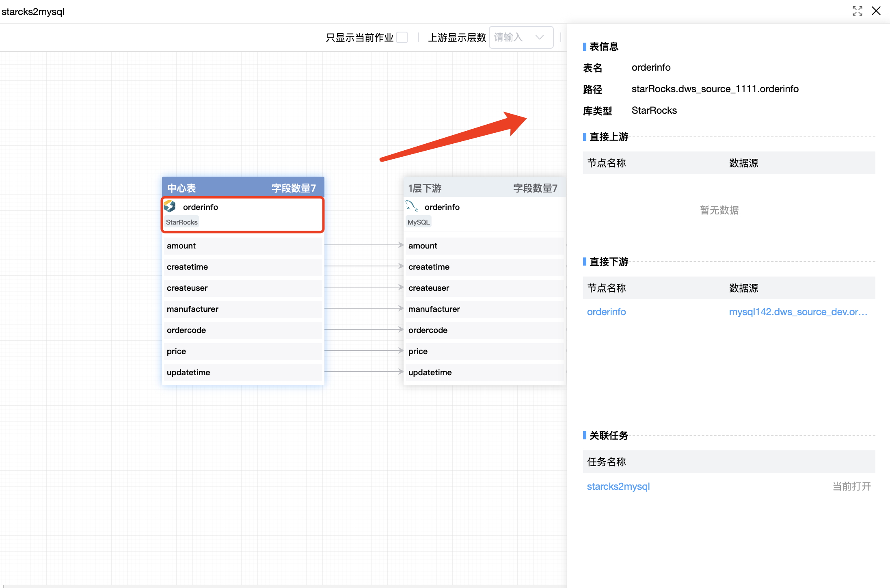Click the dropdown chevron arrow in 请输入 box
This screenshot has height=588, width=890.
pyautogui.click(x=540, y=37)
